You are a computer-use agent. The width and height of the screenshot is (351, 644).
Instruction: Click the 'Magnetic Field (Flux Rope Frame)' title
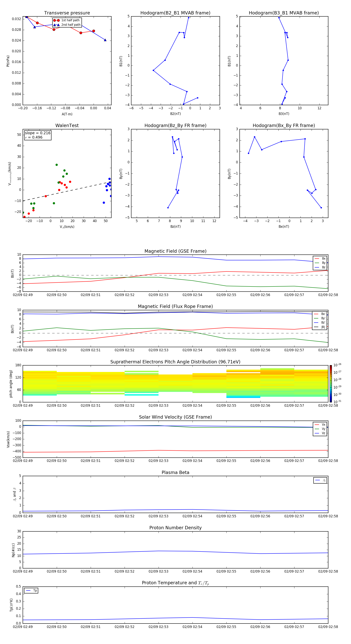coord(175,307)
